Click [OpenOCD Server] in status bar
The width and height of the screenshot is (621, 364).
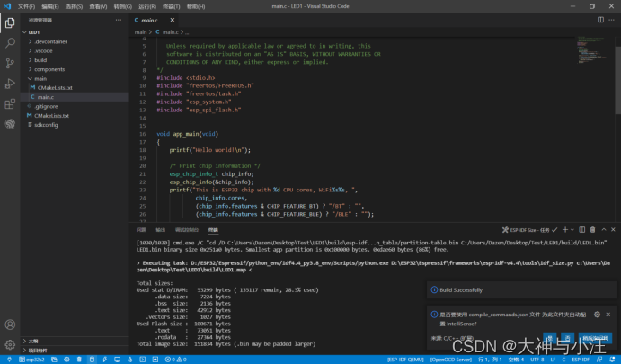[451, 360]
